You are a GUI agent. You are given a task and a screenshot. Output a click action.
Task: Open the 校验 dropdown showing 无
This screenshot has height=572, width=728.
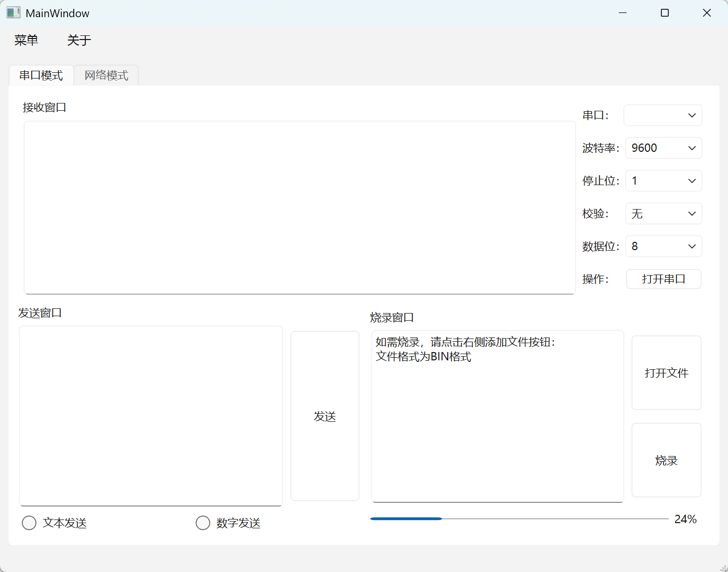coord(664,214)
